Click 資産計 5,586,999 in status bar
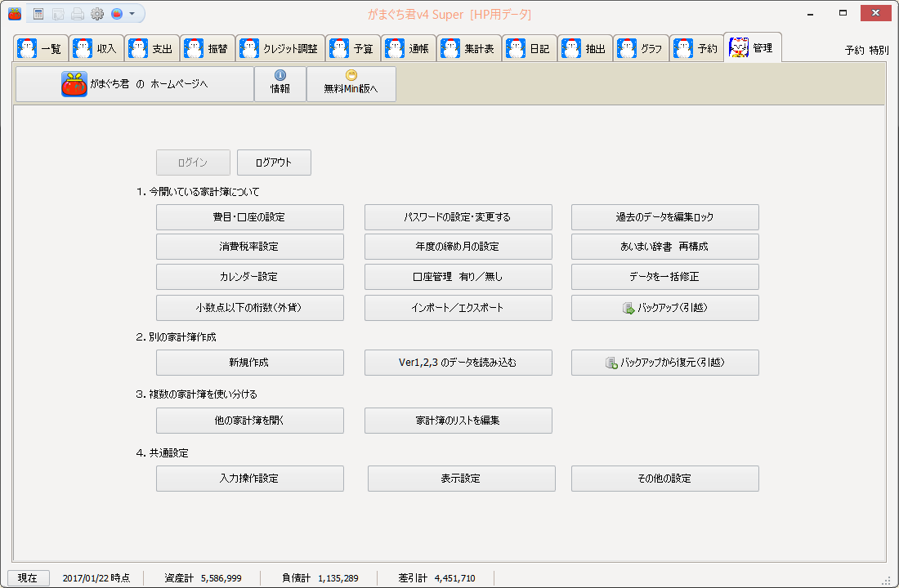The height and width of the screenshot is (588, 899). click(203, 578)
